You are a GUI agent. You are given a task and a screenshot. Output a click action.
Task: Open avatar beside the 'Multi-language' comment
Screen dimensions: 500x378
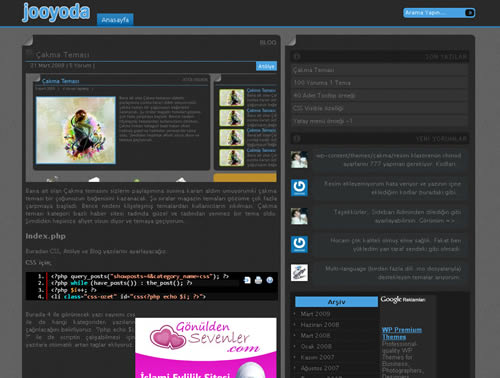point(299,273)
